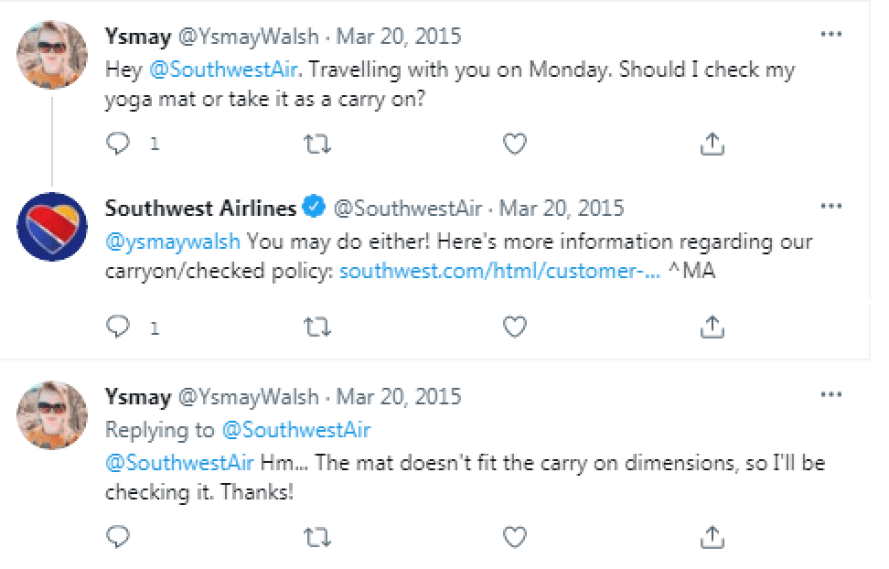Reply to Ysmay's first yoga mat tweet

coord(118,143)
